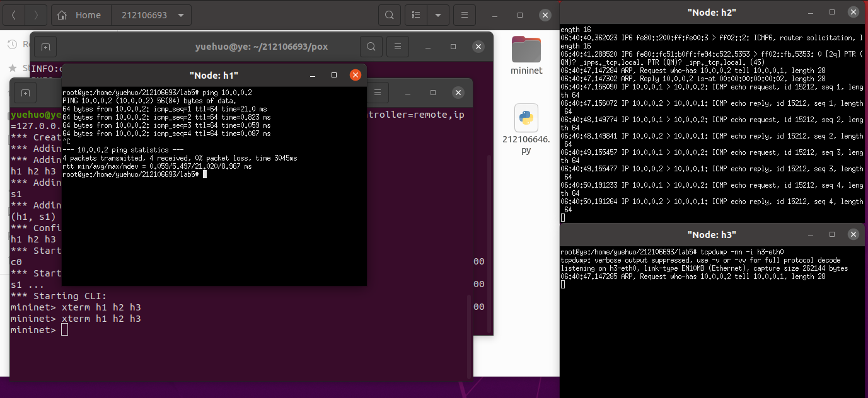The image size is (868, 398).
Task: Maximize the Node: h2 window
Action: [x=832, y=12]
